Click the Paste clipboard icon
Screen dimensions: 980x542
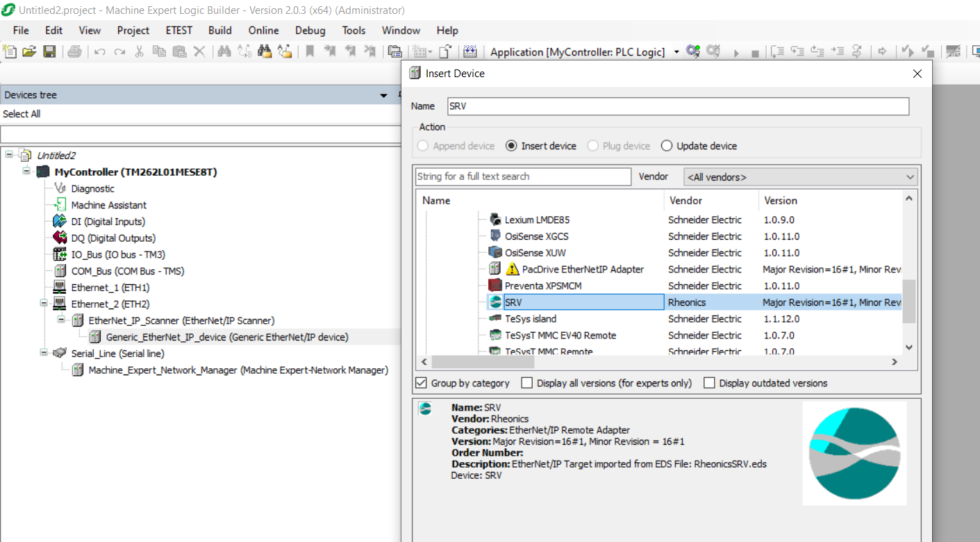click(179, 51)
